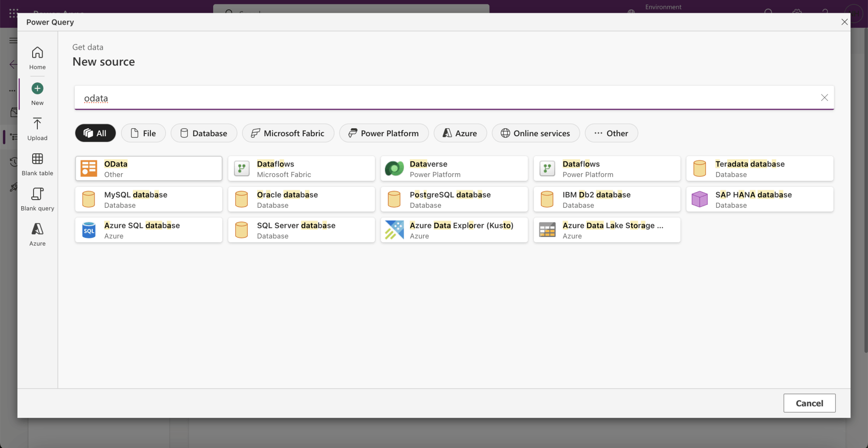Click the Cancel button
The width and height of the screenshot is (868, 448).
coord(809,403)
